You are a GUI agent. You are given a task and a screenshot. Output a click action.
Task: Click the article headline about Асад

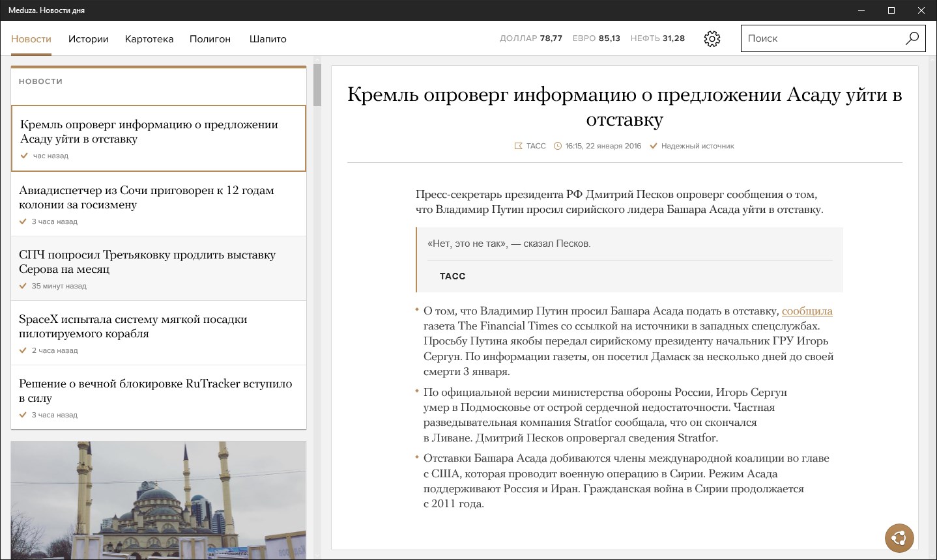click(625, 107)
